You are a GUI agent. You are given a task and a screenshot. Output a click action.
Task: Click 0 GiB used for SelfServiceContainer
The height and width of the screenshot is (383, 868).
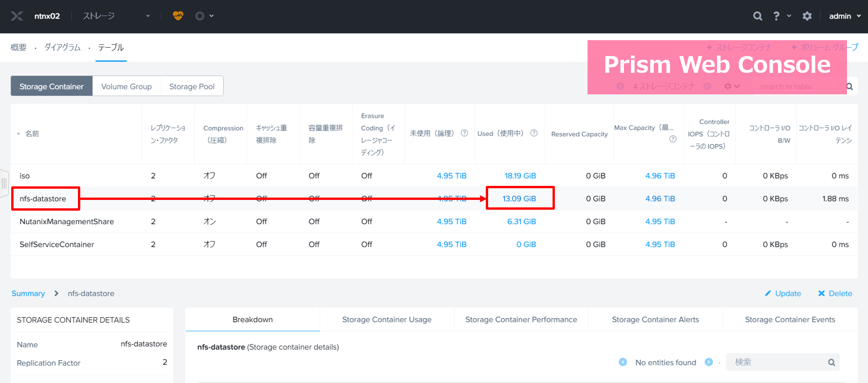526,244
